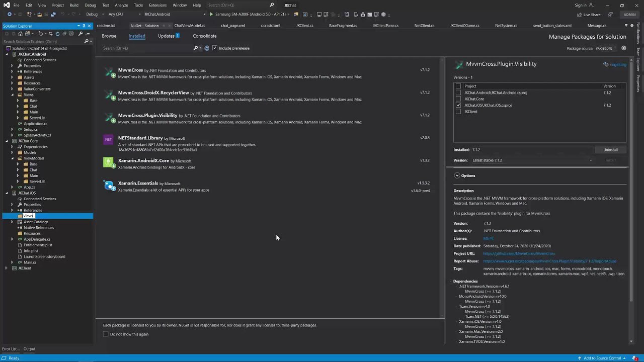The width and height of the screenshot is (644, 362).
Task: Click the Save All toolbar icon
Action: click(53, 14)
